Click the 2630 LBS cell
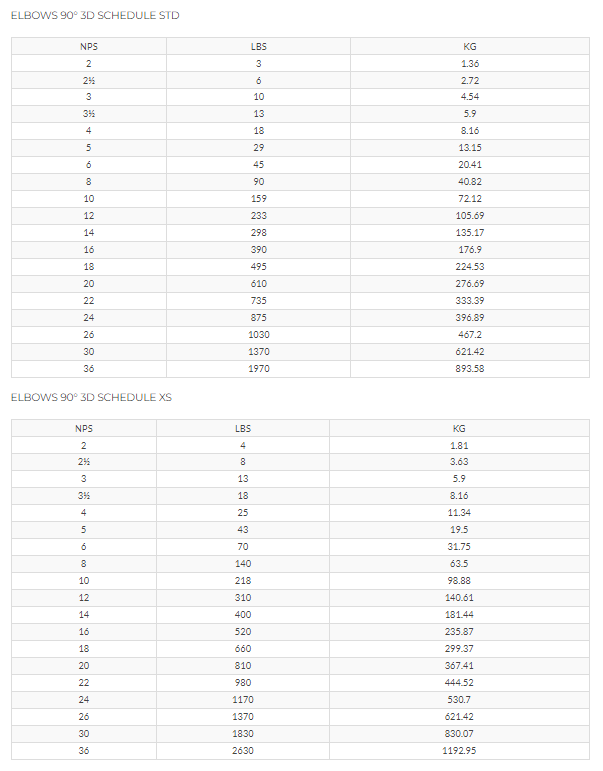603x771 pixels. coord(243,750)
